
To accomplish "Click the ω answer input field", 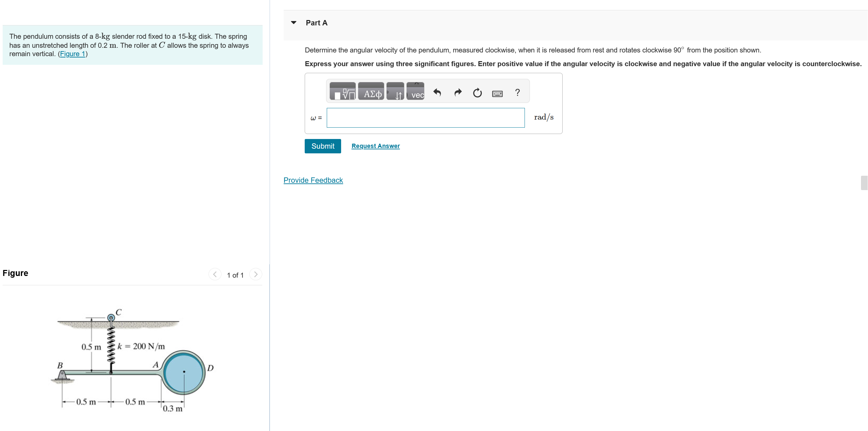I will (x=425, y=118).
